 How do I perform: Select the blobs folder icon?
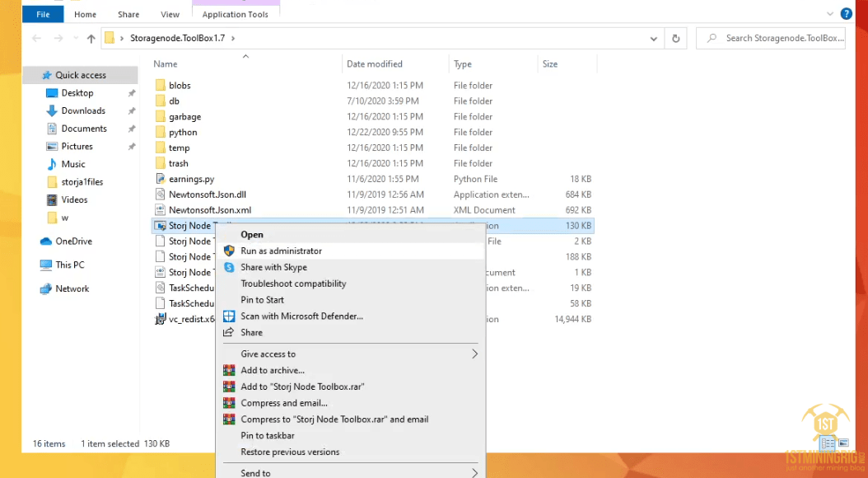[161, 85]
